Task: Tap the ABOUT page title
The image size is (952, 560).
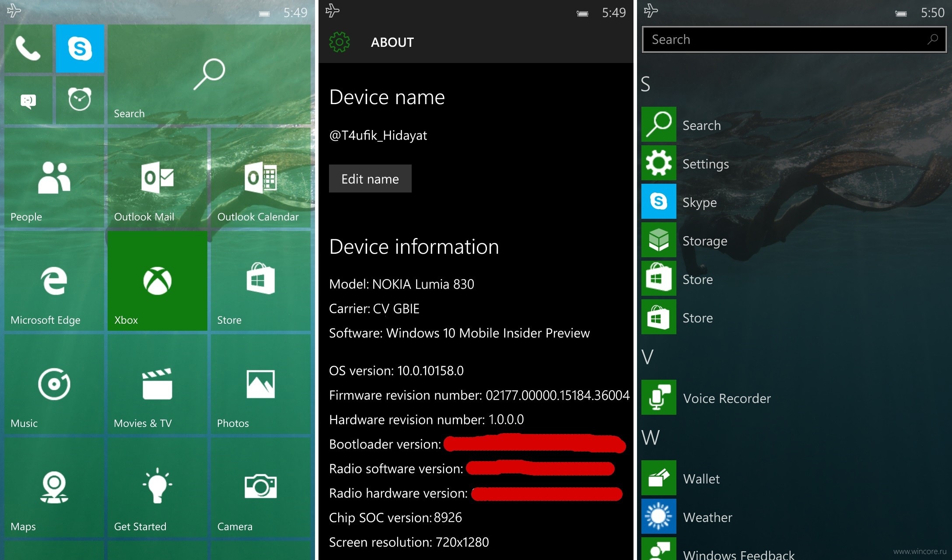Action: point(392,42)
